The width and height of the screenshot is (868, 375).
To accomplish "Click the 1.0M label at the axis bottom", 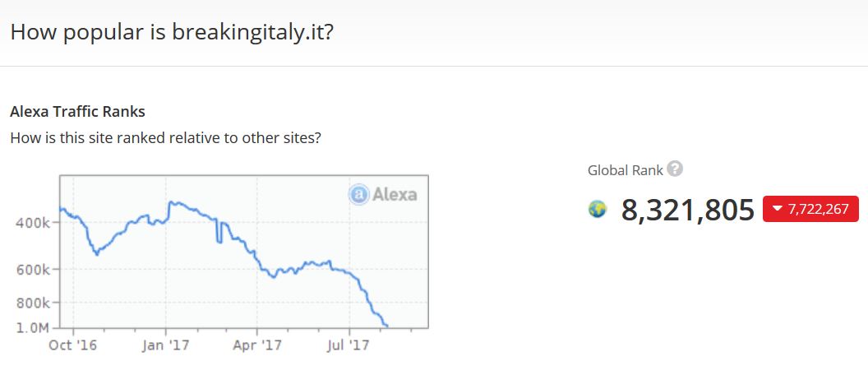I will [35, 327].
